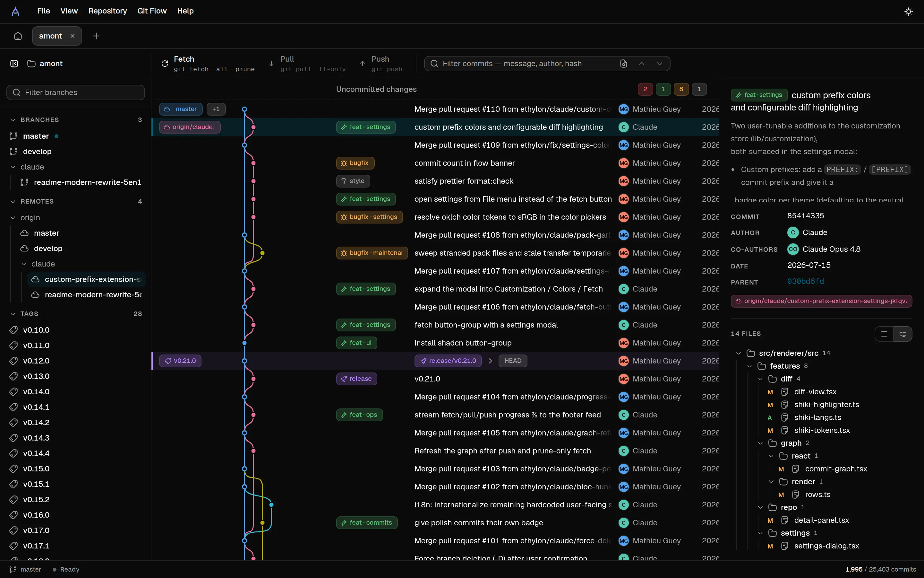Collapse src/renderer/src folder in file tree
Viewport: 924px width, 578px height.
[x=739, y=353]
